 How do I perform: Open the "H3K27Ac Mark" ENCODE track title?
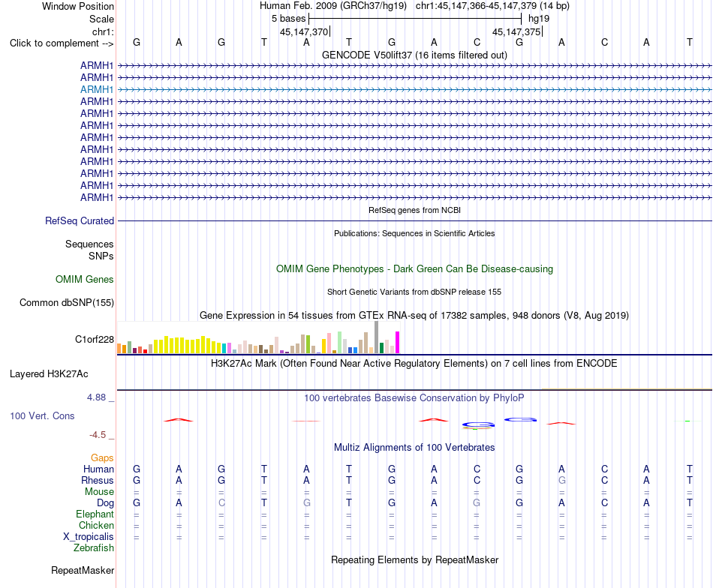[414, 364]
